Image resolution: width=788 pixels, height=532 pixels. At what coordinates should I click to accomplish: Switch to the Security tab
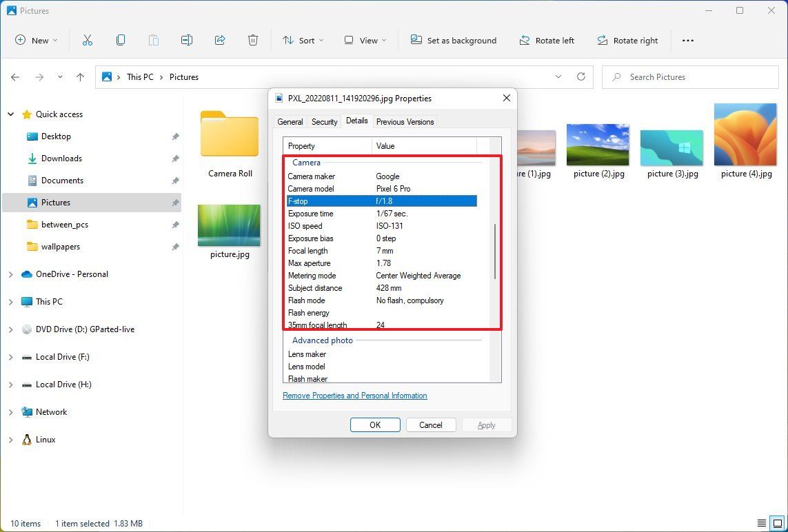(324, 121)
